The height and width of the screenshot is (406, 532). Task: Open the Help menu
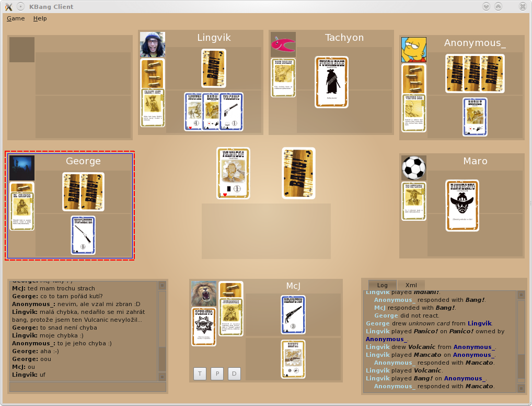coord(40,18)
